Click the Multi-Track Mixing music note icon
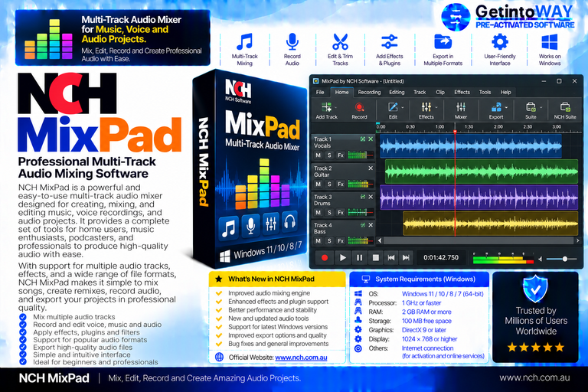Viewport: 588px width, 392px height. click(244, 42)
